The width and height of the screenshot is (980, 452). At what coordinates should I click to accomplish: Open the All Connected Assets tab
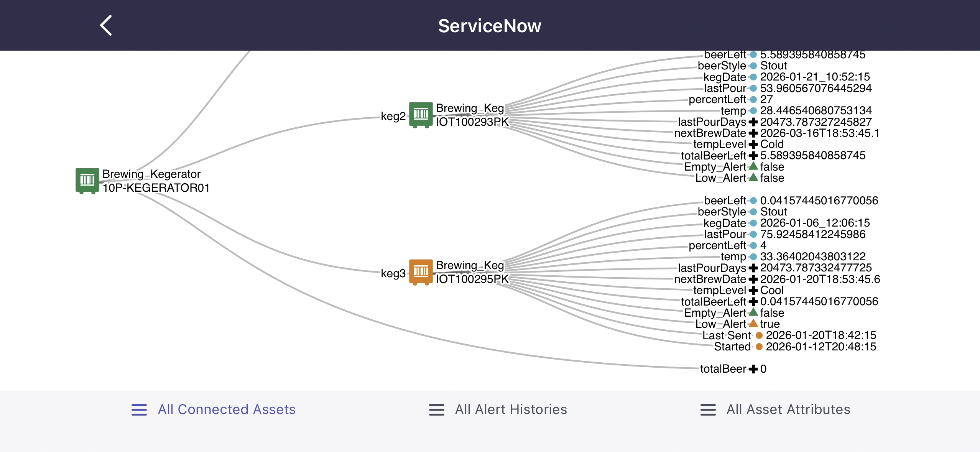pyautogui.click(x=214, y=409)
